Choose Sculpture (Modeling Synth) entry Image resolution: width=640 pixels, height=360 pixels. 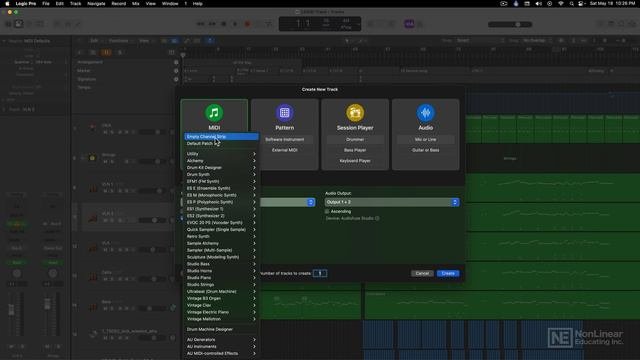(221, 257)
